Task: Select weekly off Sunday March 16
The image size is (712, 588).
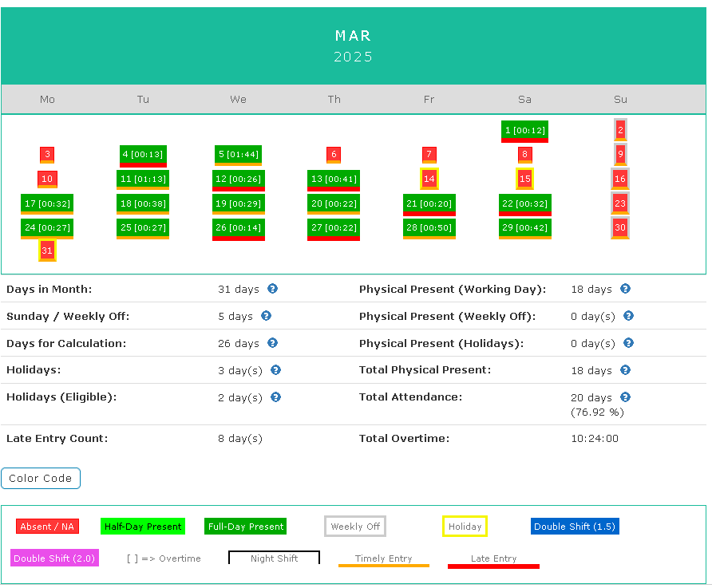Action: 620,179
